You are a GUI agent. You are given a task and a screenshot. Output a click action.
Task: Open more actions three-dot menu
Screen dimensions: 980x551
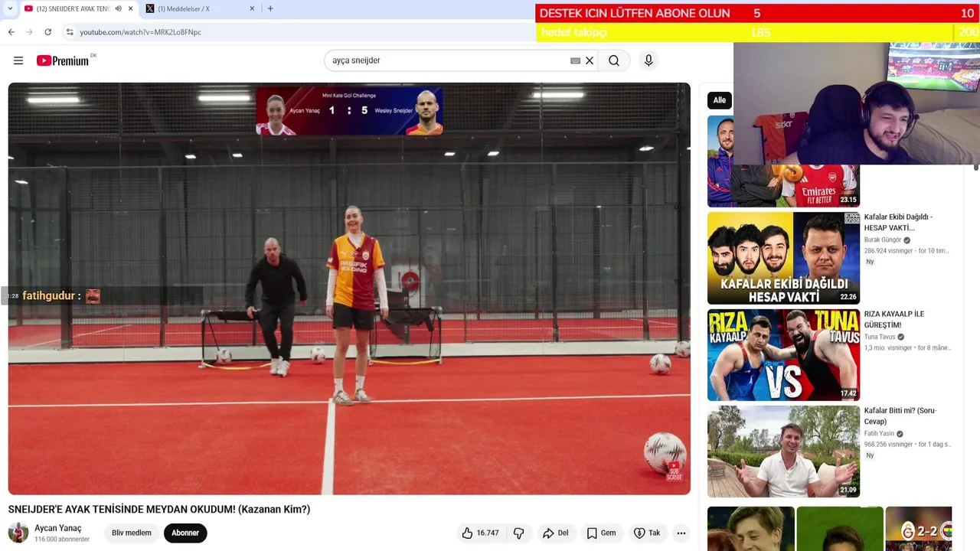point(681,533)
